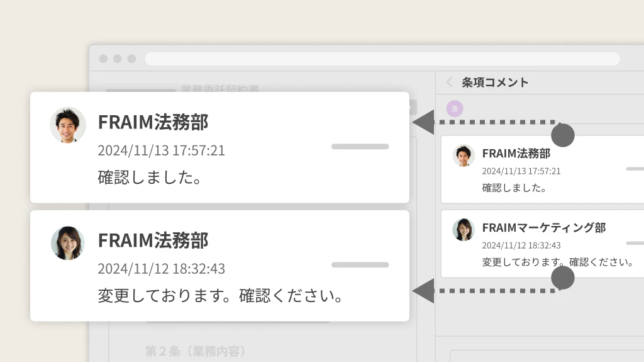Select the small man avatar in the side panel
Image resolution: width=644 pixels, height=362 pixels.
pos(464,156)
